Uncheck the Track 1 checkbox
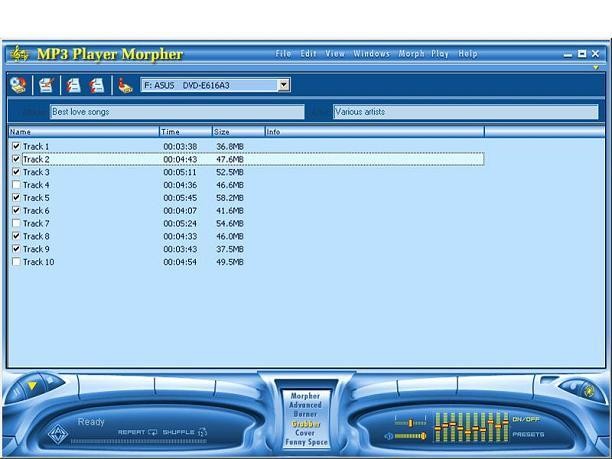Screen dimensions: 612x459 (x=16, y=146)
